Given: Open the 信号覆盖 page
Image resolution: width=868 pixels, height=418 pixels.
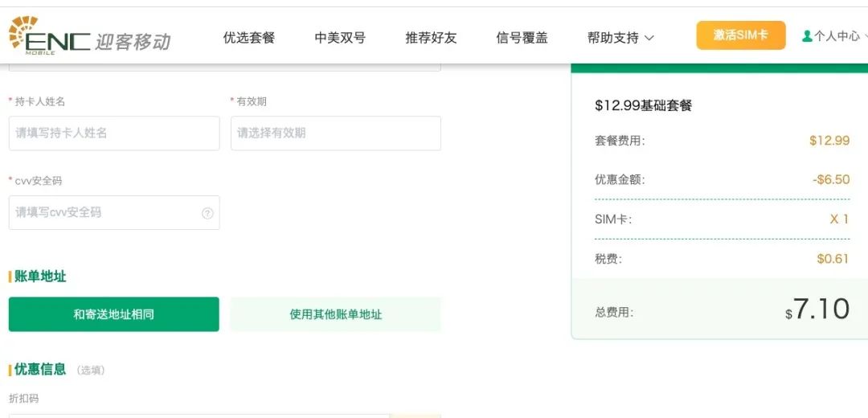Looking at the screenshot, I should [522, 38].
